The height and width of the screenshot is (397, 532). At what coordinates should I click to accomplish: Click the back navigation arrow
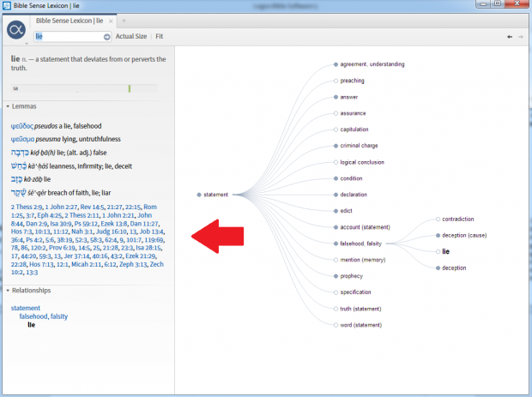tap(510, 37)
